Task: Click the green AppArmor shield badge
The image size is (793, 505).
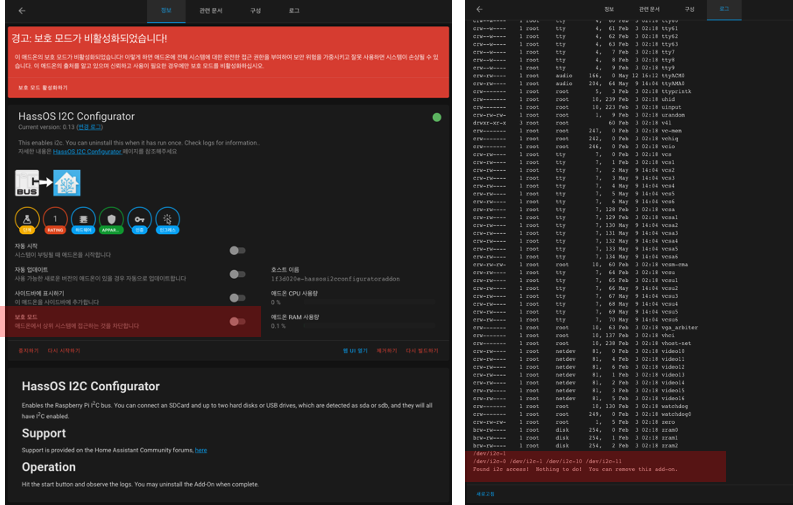Action: 111,220
